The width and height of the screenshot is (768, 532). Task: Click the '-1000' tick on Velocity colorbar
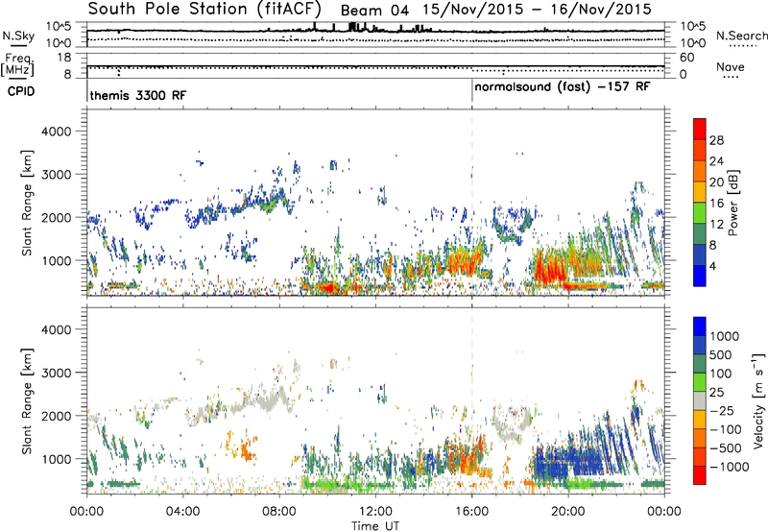[x=729, y=467]
